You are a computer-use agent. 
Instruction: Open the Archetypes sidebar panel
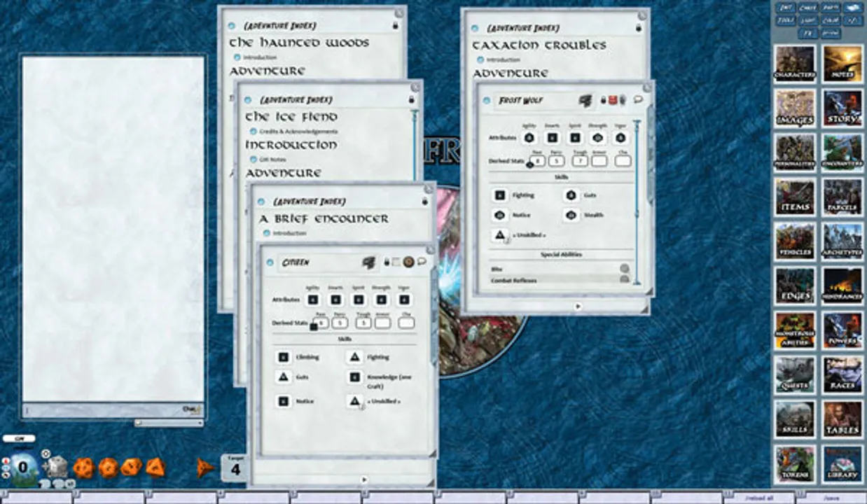point(842,241)
